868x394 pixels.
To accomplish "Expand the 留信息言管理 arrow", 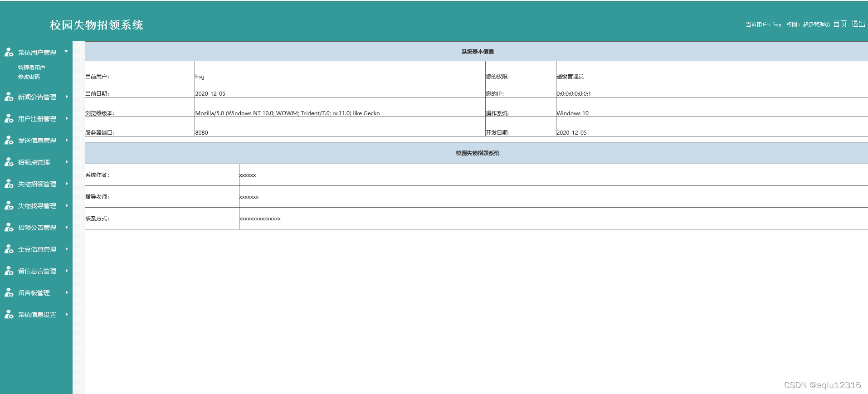I will coord(67,271).
